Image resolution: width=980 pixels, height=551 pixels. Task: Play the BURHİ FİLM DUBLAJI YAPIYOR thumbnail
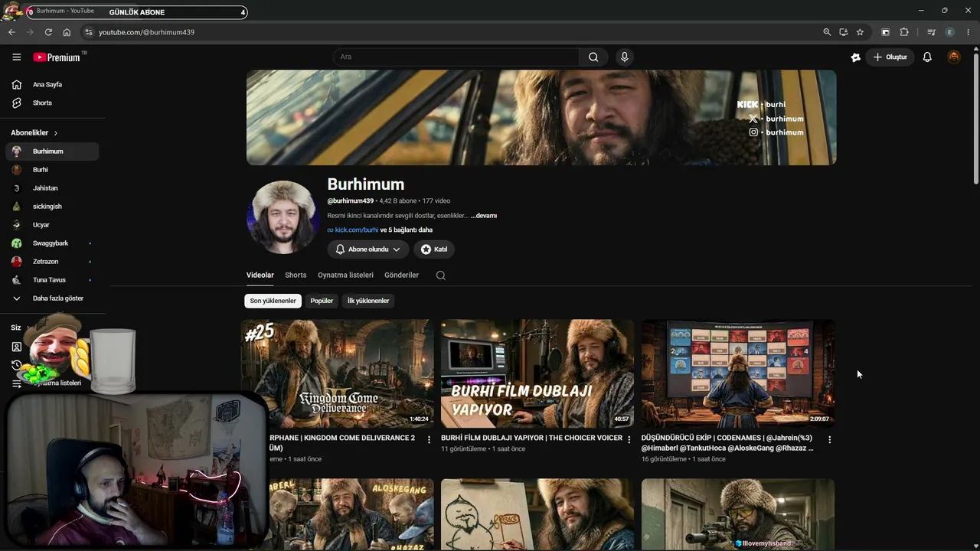(x=537, y=373)
